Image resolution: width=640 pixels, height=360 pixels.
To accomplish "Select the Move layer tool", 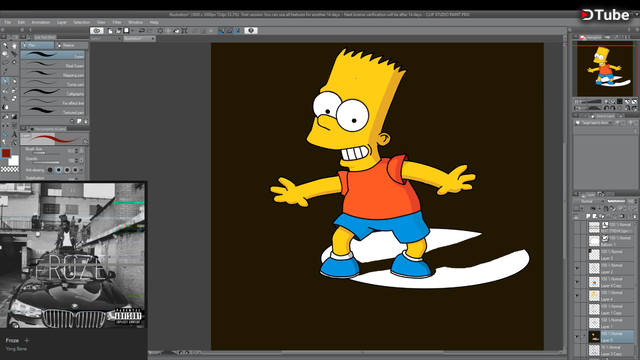I will [x=14, y=53].
